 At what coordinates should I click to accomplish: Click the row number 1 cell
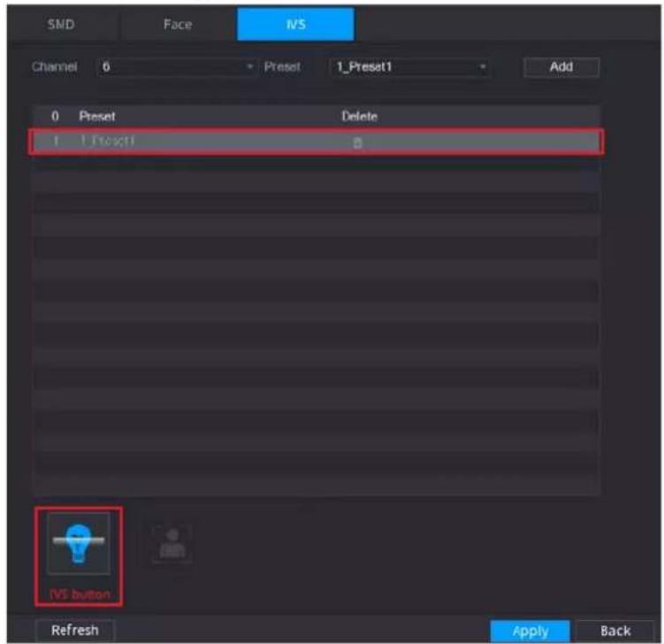point(56,141)
